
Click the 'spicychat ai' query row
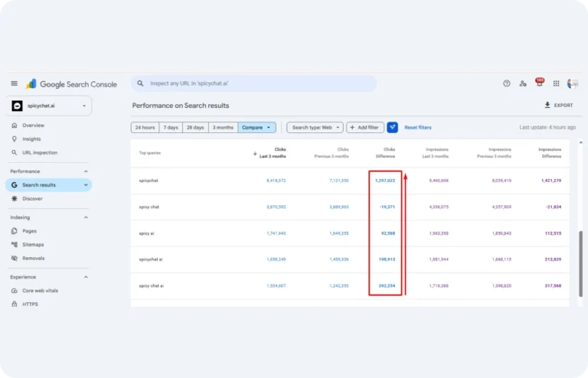(350, 259)
